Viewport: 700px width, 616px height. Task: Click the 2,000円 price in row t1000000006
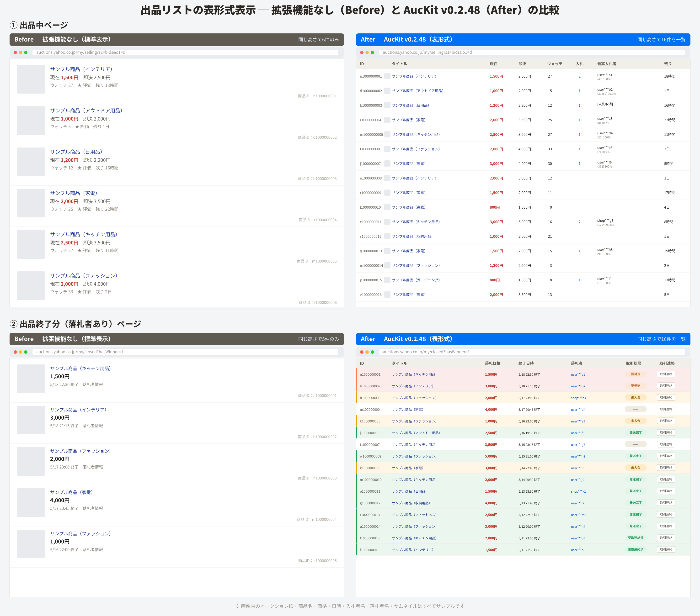click(496, 149)
